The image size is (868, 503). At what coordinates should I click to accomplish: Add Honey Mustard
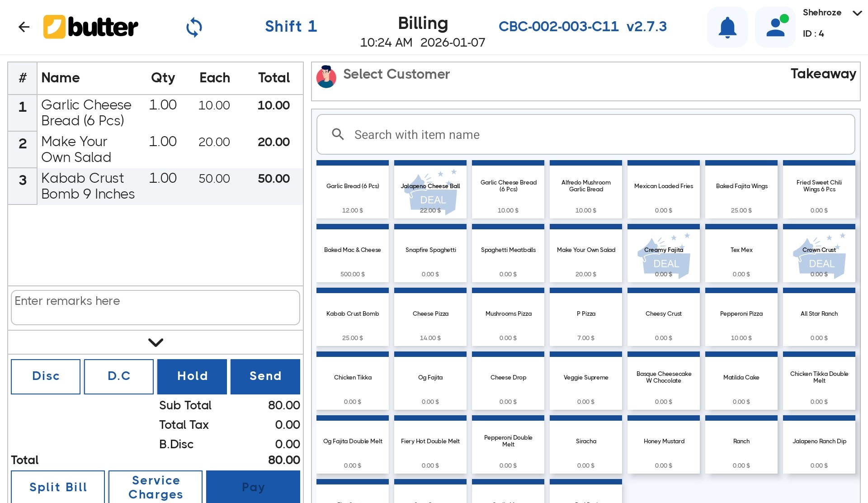click(664, 445)
